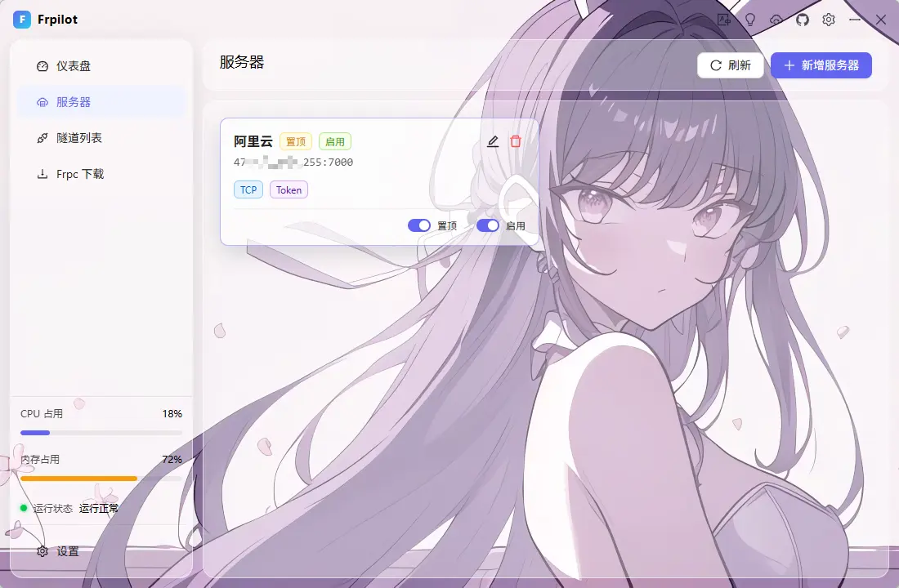The image size is (899, 588).
Task: Click the cloud update icon in title bar
Action: (776, 20)
